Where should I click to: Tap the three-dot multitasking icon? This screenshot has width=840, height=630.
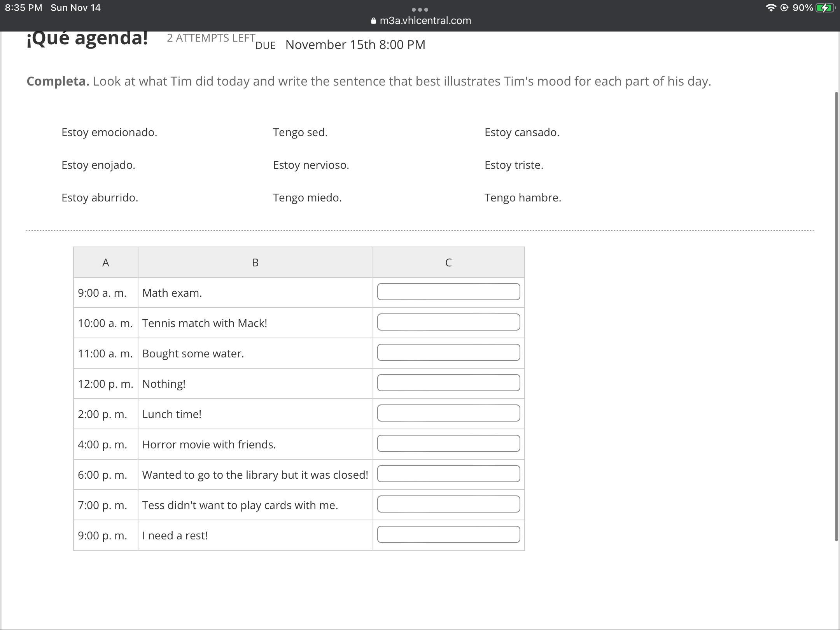(x=420, y=9)
